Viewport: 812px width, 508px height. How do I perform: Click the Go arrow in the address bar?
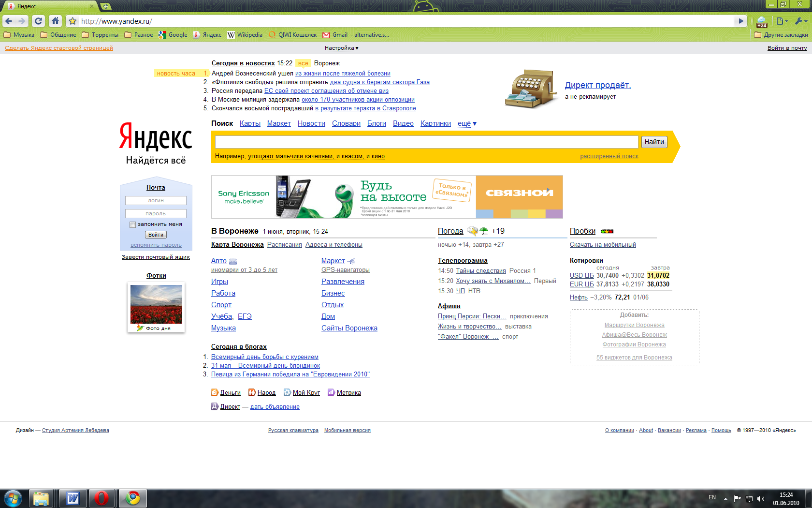point(740,21)
